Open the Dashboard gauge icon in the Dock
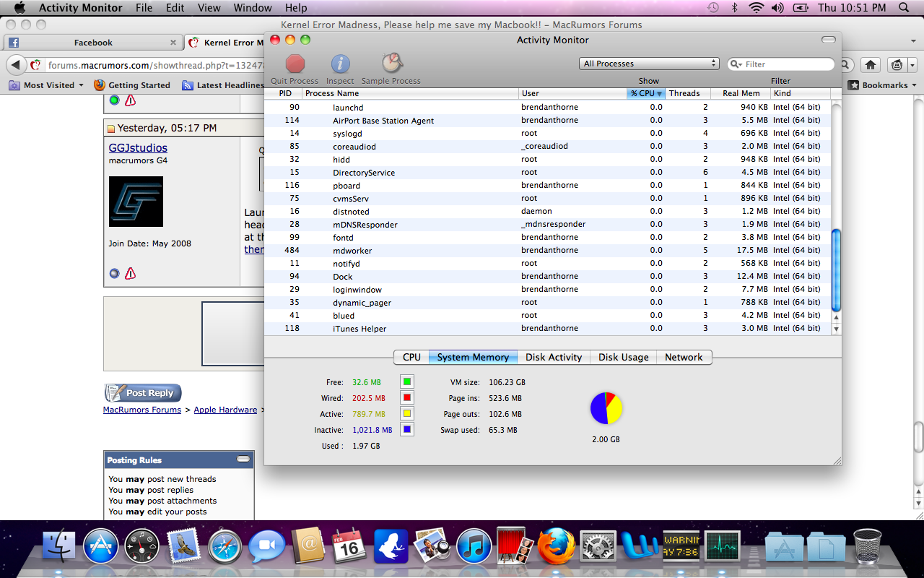 [141, 547]
